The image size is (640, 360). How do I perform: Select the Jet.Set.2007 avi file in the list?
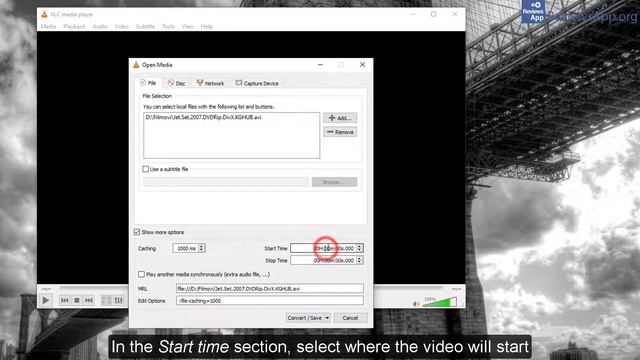203,117
